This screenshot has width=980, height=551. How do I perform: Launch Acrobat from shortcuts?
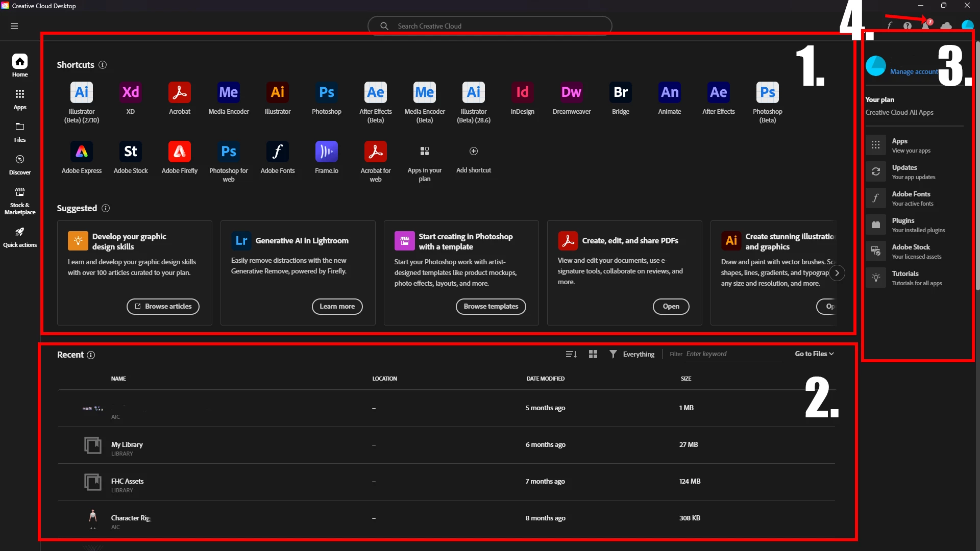[180, 92]
